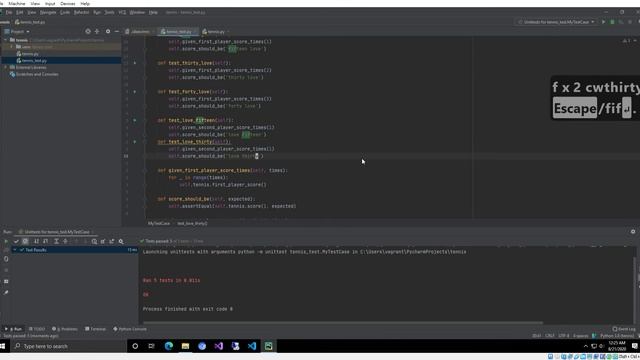
Task: Click sort alphabetically icon in Run toolbar
Action: (x=36, y=241)
